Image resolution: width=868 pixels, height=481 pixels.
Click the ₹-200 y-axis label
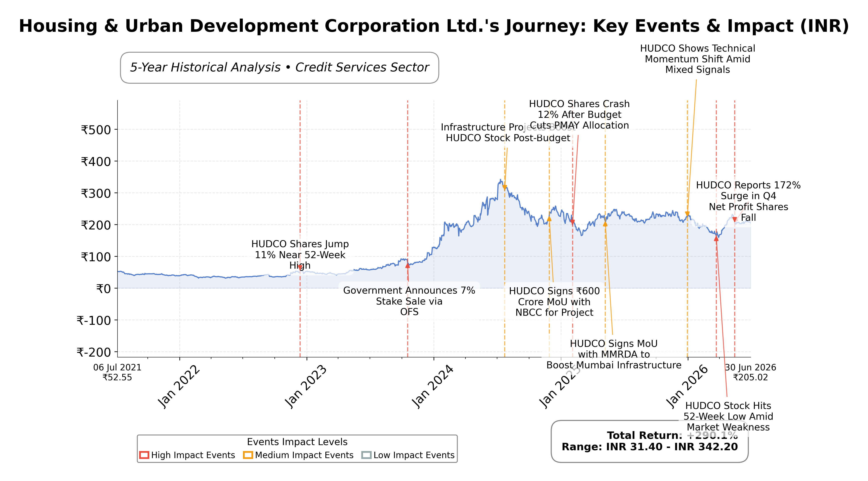(x=94, y=352)
